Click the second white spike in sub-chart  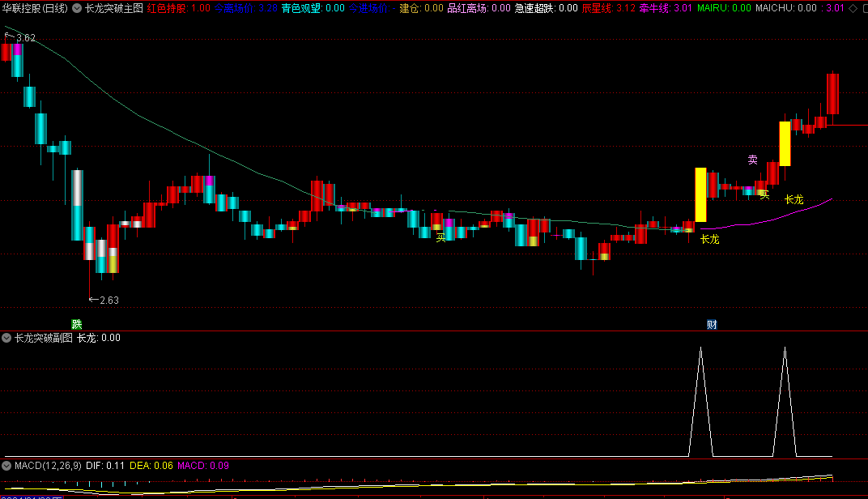(x=785, y=402)
